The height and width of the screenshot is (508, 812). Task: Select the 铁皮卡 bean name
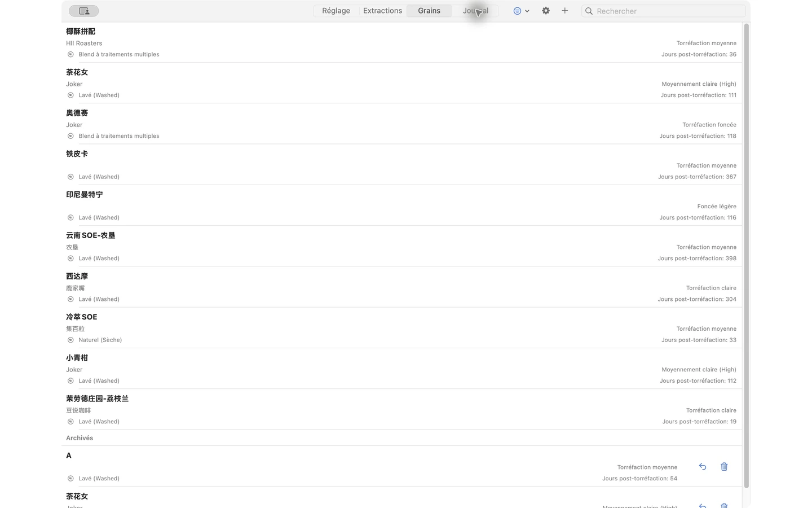click(x=77, y=154)
